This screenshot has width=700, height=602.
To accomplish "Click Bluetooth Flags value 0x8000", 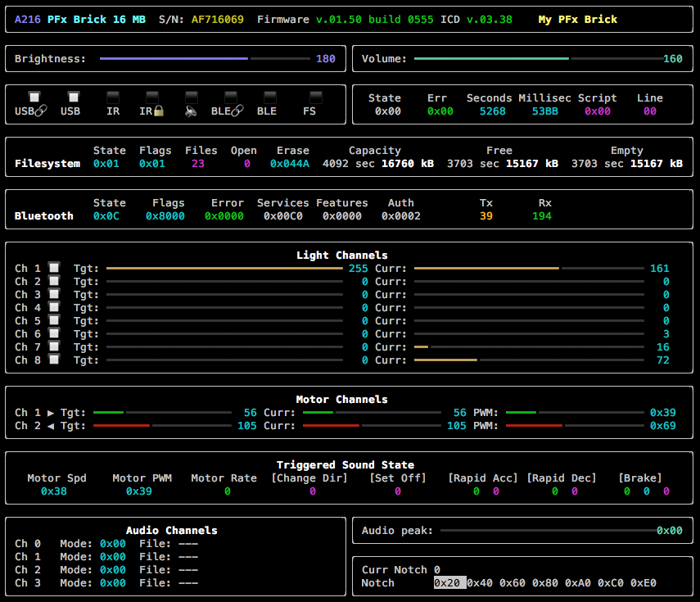I will coord(165,216).
